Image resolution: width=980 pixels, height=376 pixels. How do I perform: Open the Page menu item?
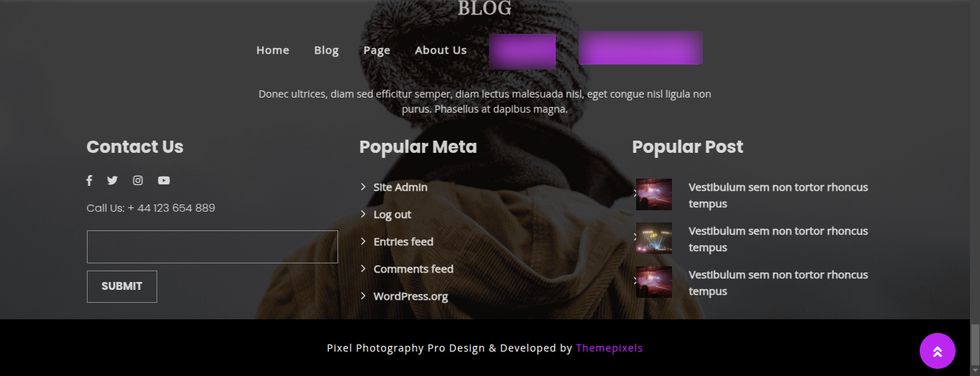tap(377, 50)
